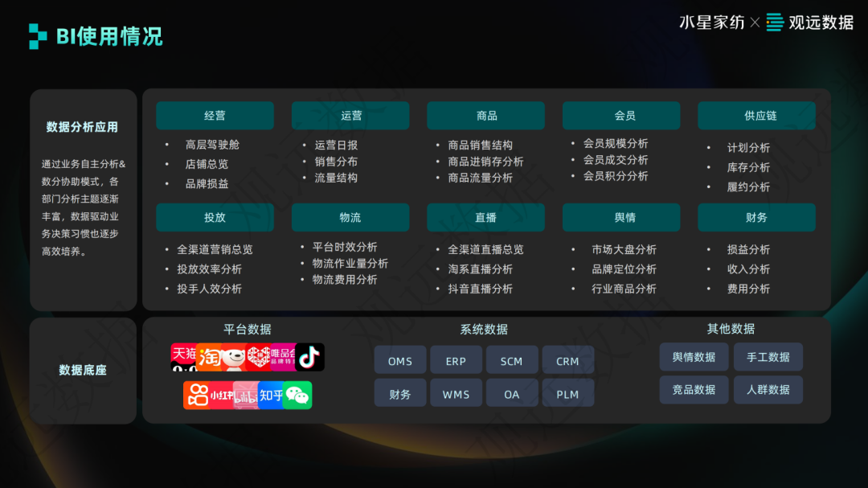Select the 供应链 category header
868x488 pixels.
757,115
